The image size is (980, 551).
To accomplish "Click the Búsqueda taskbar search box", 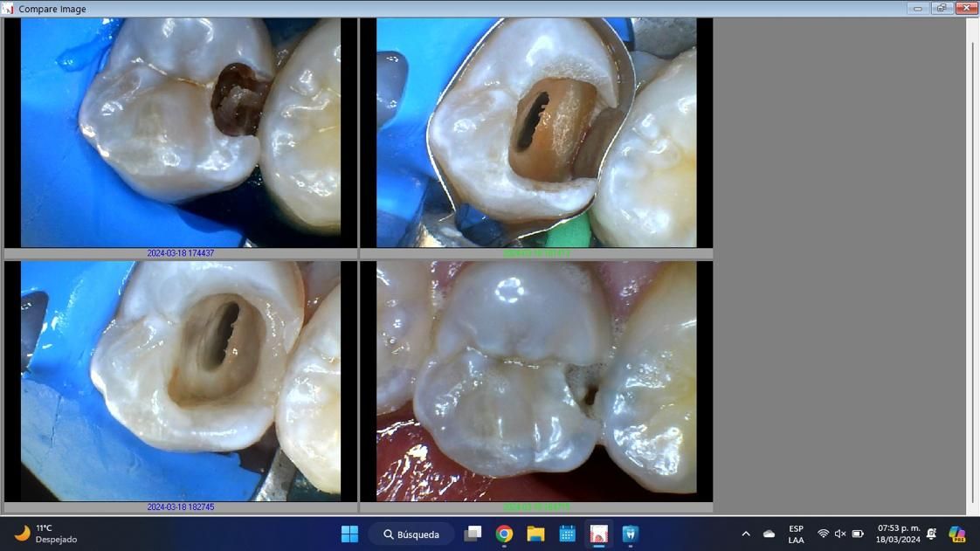I will (x=411, y=534).
